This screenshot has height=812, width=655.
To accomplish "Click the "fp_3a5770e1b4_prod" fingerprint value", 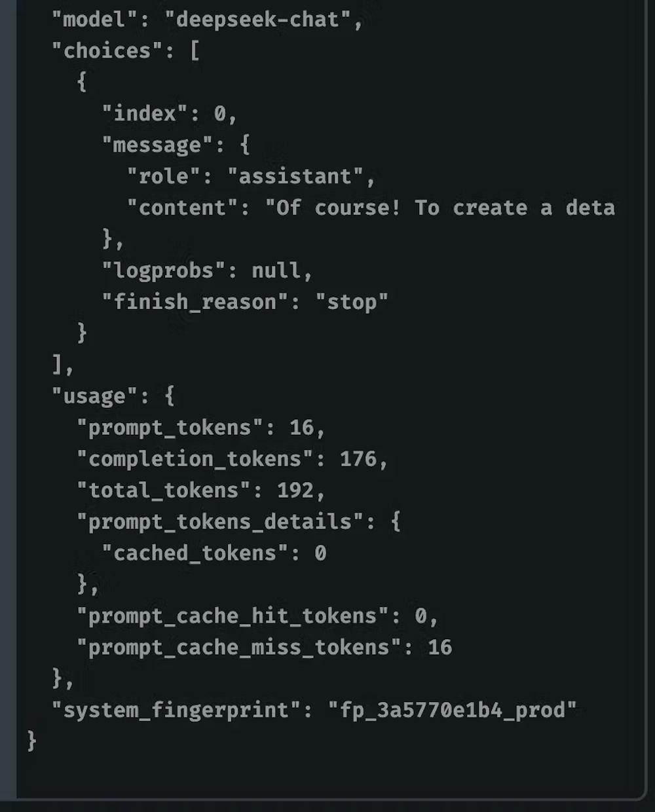I will tap(452, 711).
